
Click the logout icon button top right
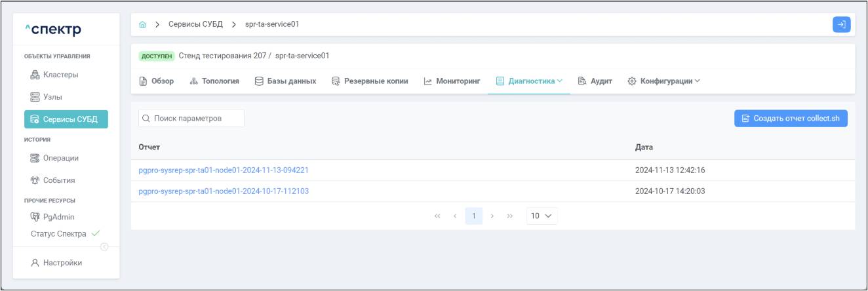(841, 24)
